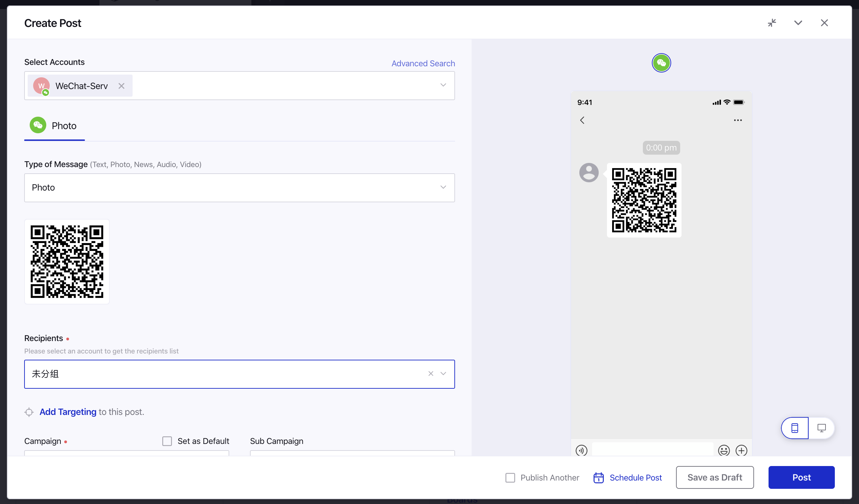Click the 未分组 recipients field
The height and width of the screenshot is (504, 859).
click(240, 374)
